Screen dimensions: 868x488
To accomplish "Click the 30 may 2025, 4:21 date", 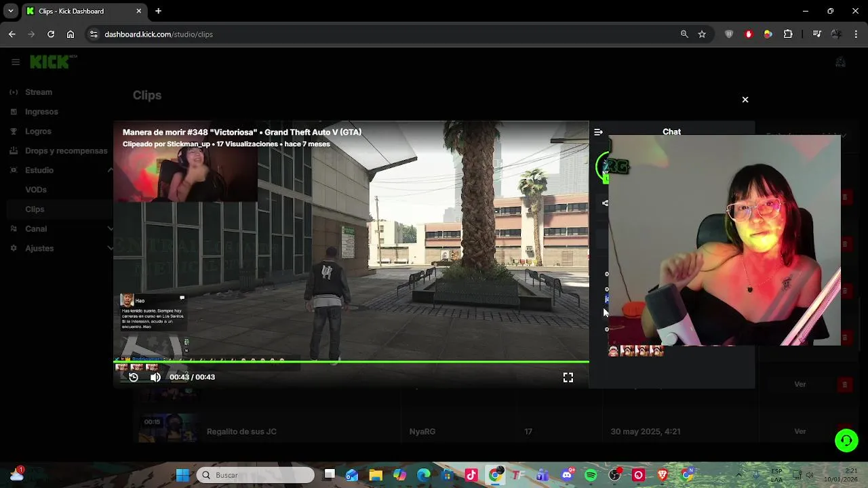I will pyautogui.click(x=646, y=432).
